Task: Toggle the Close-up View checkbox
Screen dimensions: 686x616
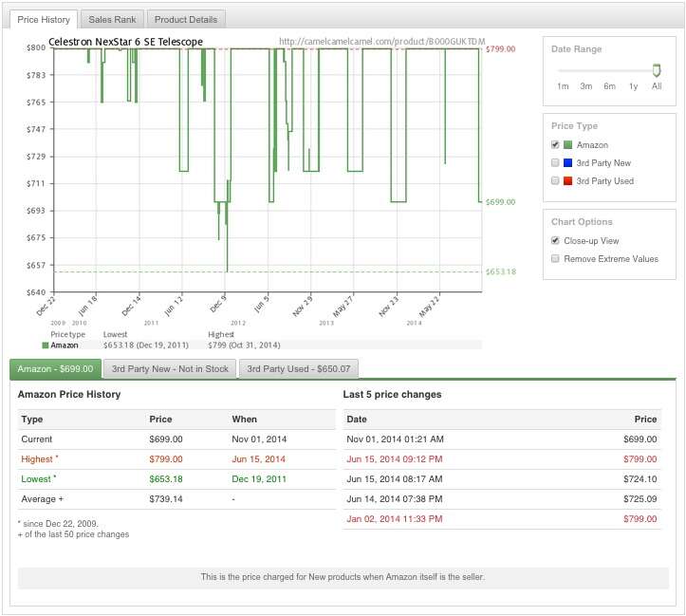Action: coord(555,241)
